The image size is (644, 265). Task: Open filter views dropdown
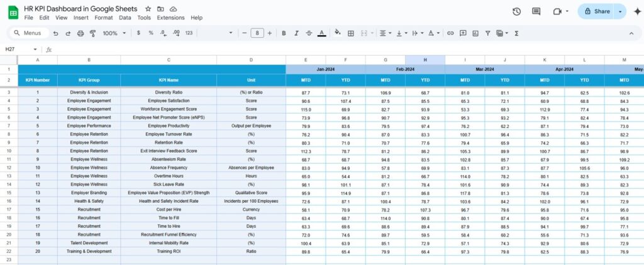pos(502,33)
